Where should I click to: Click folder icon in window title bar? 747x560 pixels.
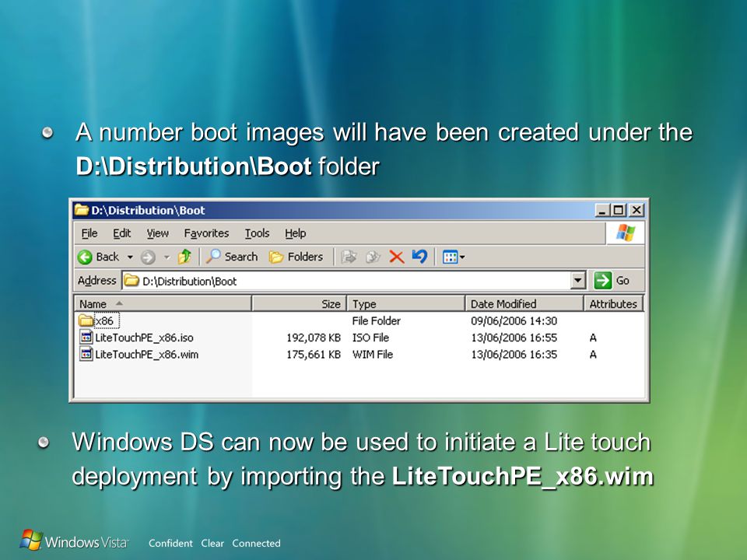(82, 210)
